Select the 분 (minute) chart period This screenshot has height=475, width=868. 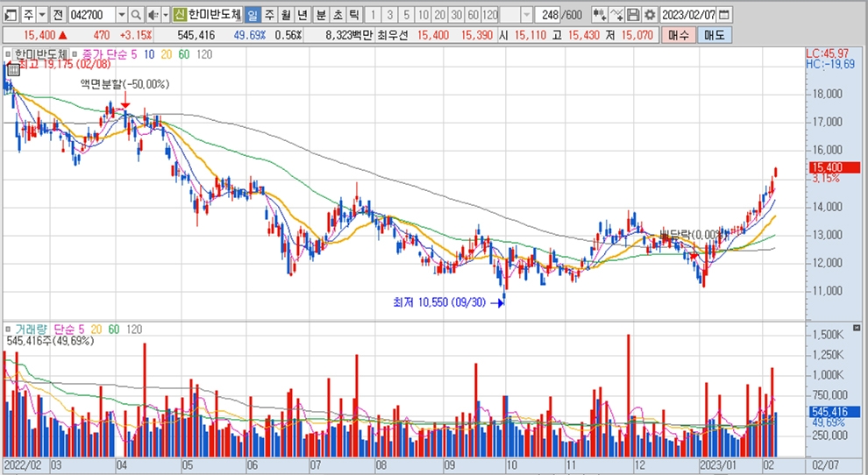click(321, 15)
